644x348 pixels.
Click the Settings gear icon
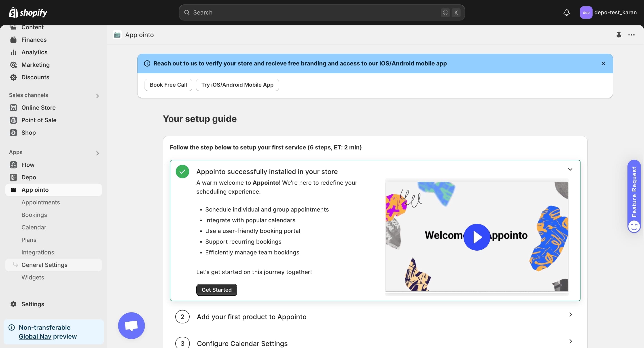(x=13, y=304)
